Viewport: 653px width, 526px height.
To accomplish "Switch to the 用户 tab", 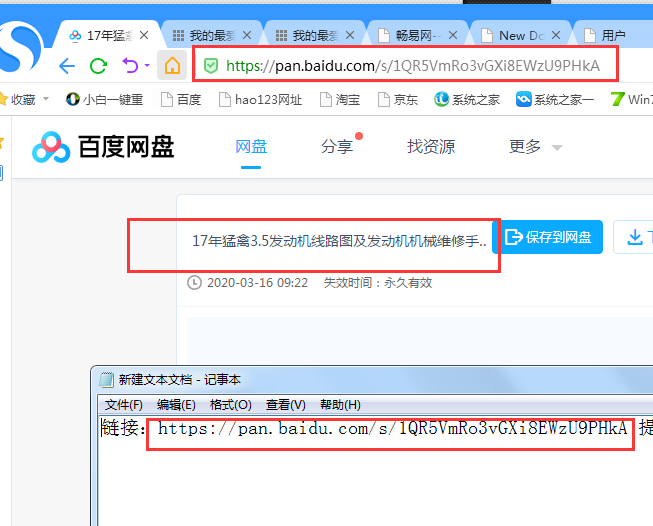I will (613, 36).
